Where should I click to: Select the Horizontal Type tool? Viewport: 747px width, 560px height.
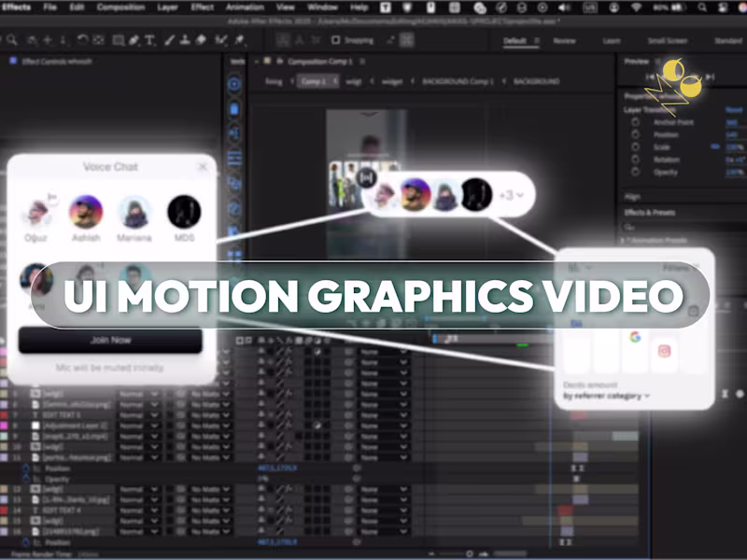pos(148,39)
